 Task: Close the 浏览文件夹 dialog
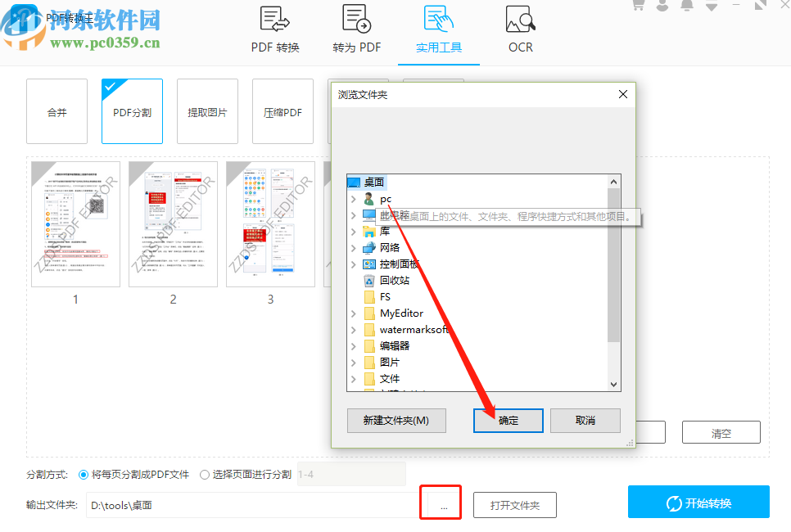(623, 94)
